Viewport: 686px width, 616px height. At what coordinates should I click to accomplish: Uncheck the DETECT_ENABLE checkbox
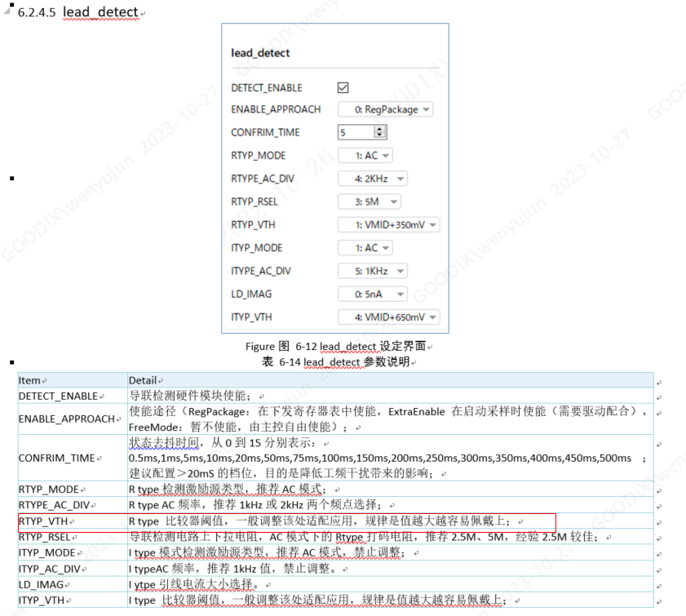click(343, 87)
